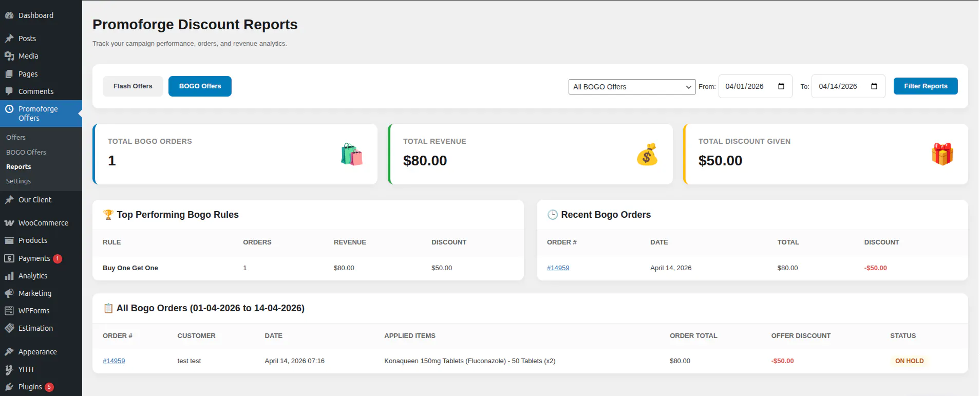Screen dimensions: 980x396
Task: Click the Plugins plug icon
Action: [9, 387]
